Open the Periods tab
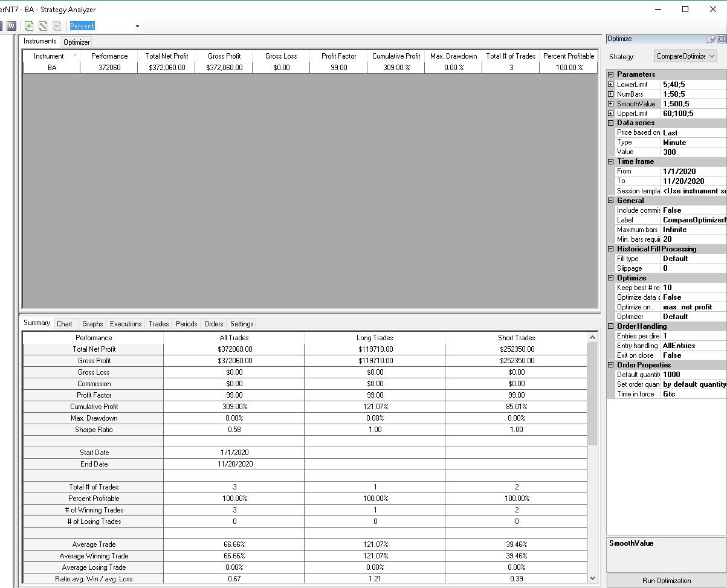Viewport: 727px width, 588px height. (x=187, y=324)
